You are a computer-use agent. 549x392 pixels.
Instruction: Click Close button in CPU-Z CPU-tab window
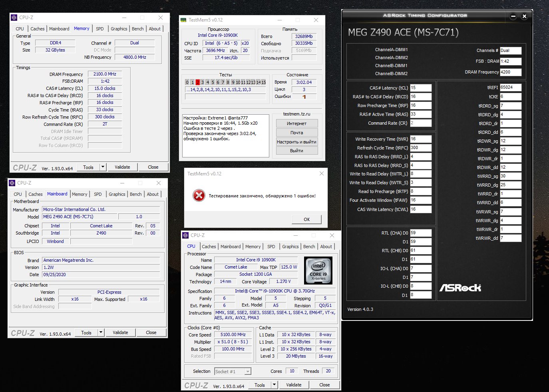pyautogui.click(x=324, y=385)
